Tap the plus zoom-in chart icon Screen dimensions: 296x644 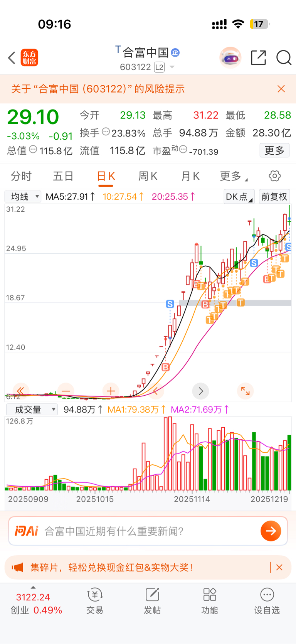(111, 391)
